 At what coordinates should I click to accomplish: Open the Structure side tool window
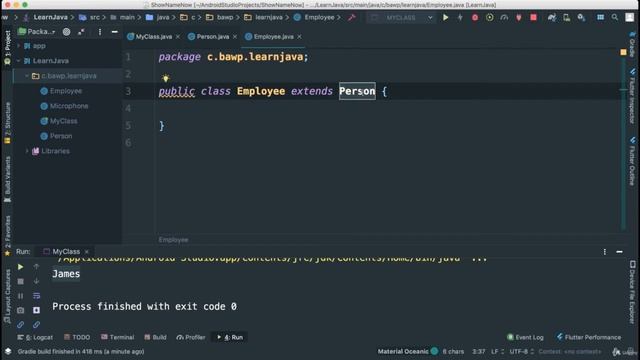coord(7,123)
